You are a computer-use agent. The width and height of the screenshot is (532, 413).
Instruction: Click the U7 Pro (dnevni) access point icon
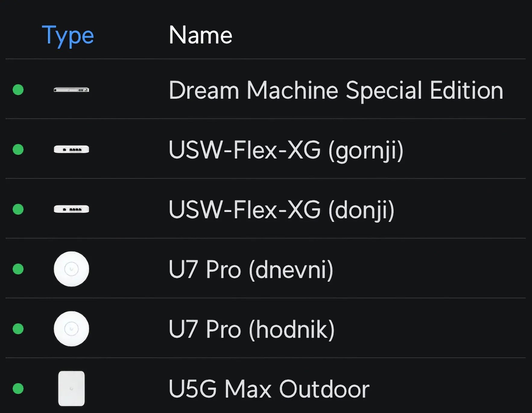click(x=71, y=269)
